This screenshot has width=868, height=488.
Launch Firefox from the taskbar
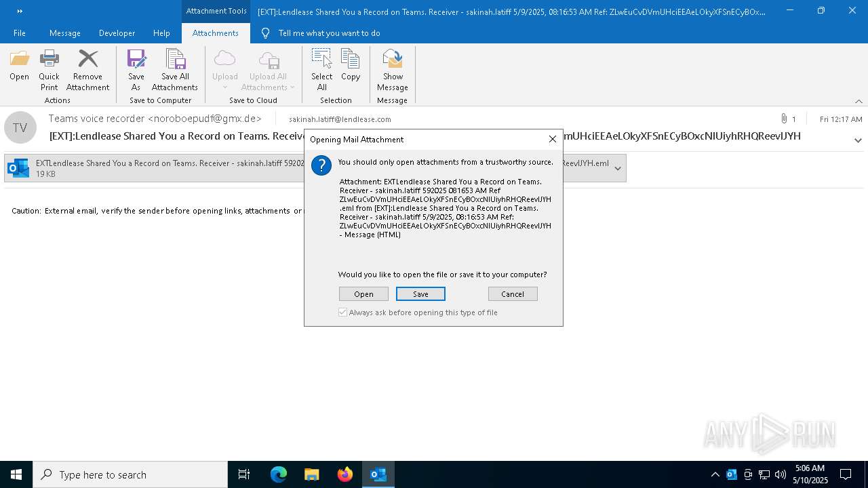pyautogui.click(x=345, y=474)
